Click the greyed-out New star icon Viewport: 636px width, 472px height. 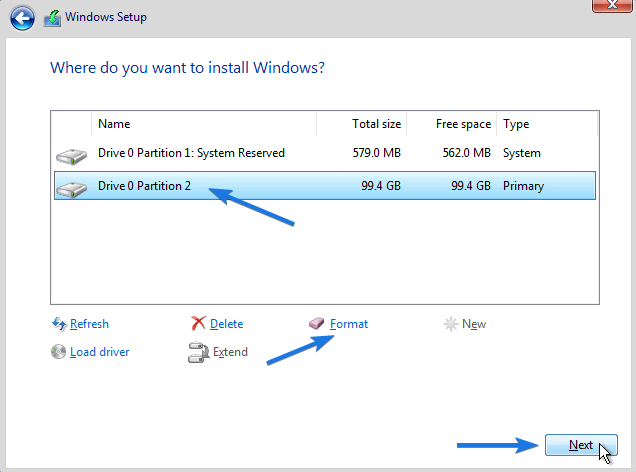pos(451,324)
